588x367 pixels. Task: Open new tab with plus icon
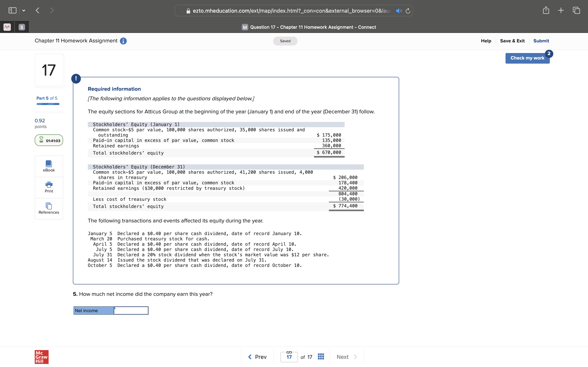[x=561, y=10]
